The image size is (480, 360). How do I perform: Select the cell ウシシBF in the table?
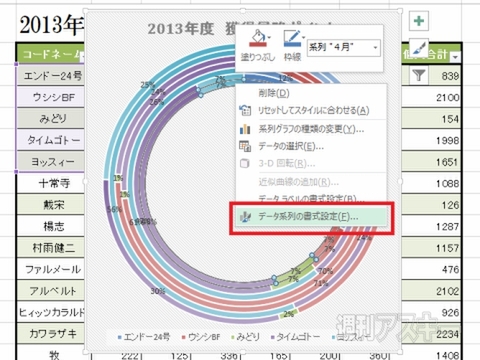pyautogui.click(x=51, y=97)
